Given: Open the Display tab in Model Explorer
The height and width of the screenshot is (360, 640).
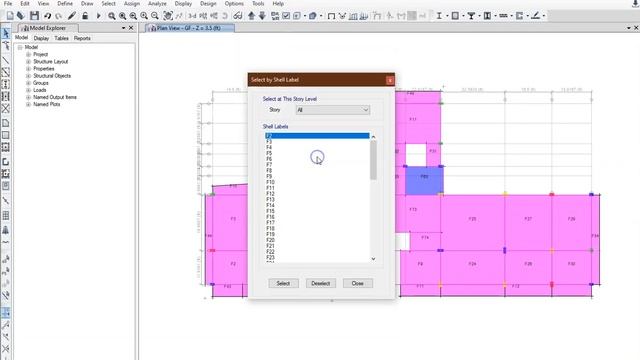Looking at the screenshot, I should [x=41, y=38].
